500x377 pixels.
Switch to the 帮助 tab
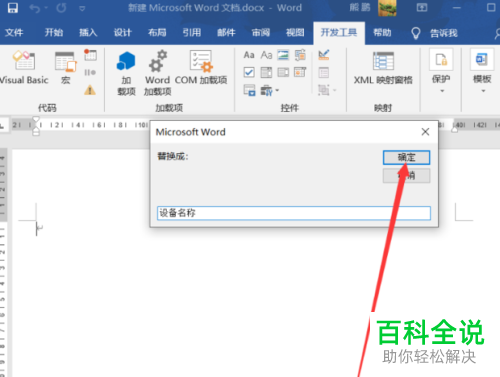tap(382, 33)
